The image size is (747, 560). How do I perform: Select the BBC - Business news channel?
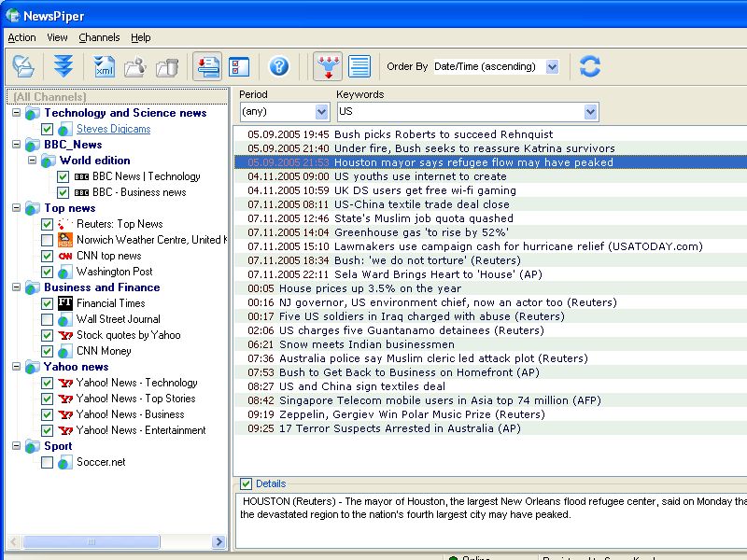(139, 192)
